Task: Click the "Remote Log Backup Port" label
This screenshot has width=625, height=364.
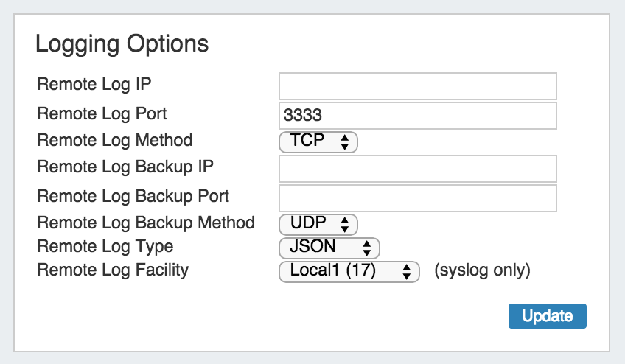Action: coord(133,197)
